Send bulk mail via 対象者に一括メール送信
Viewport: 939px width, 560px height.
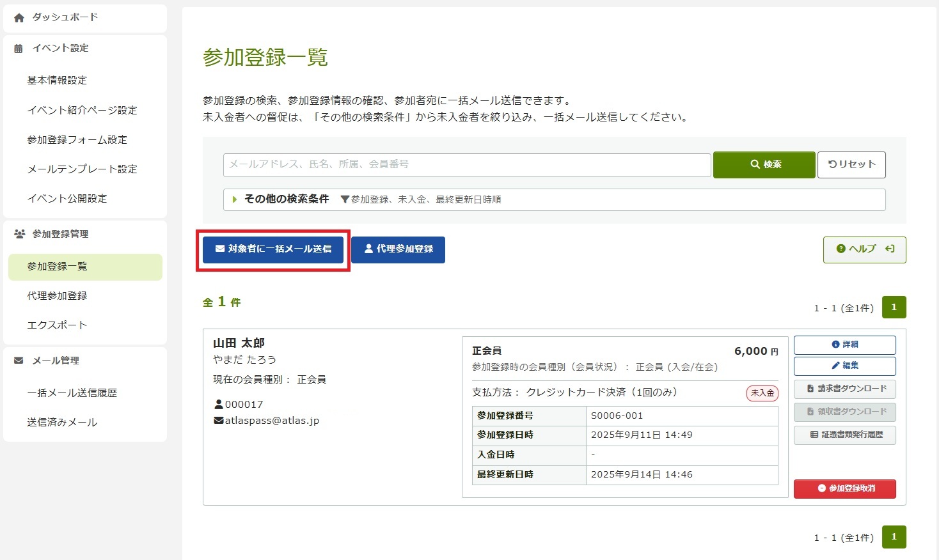(273, 249)
